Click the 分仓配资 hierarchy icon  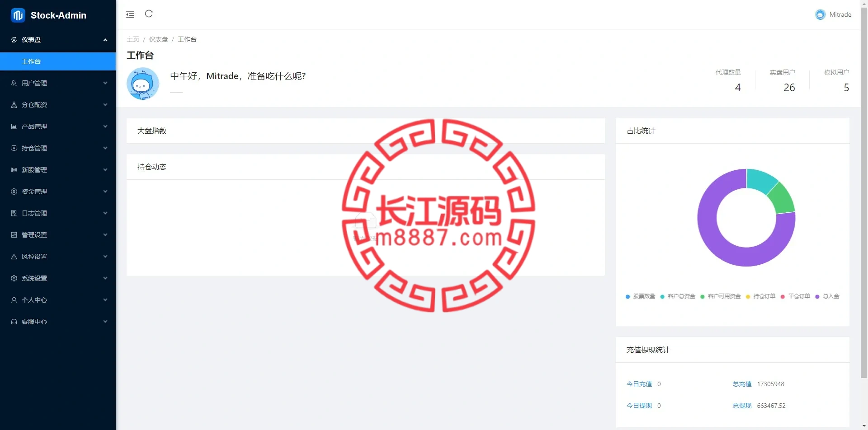(14, 105)
